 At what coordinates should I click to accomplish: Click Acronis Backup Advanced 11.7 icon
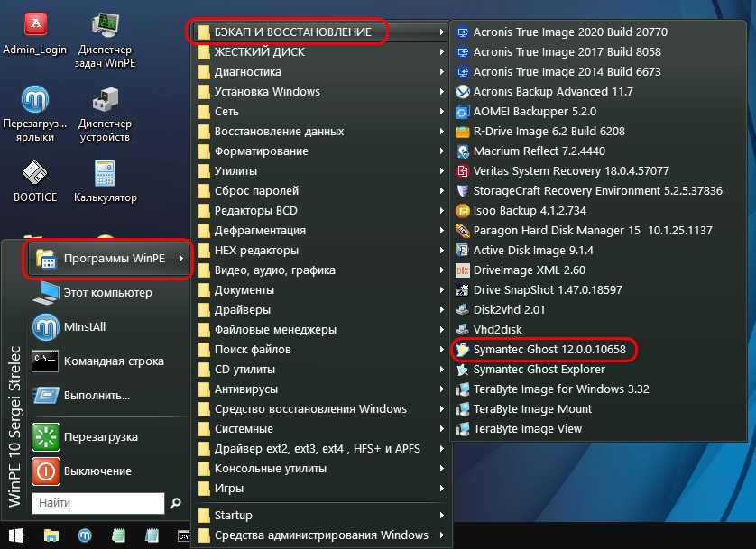tap(463, 92)
